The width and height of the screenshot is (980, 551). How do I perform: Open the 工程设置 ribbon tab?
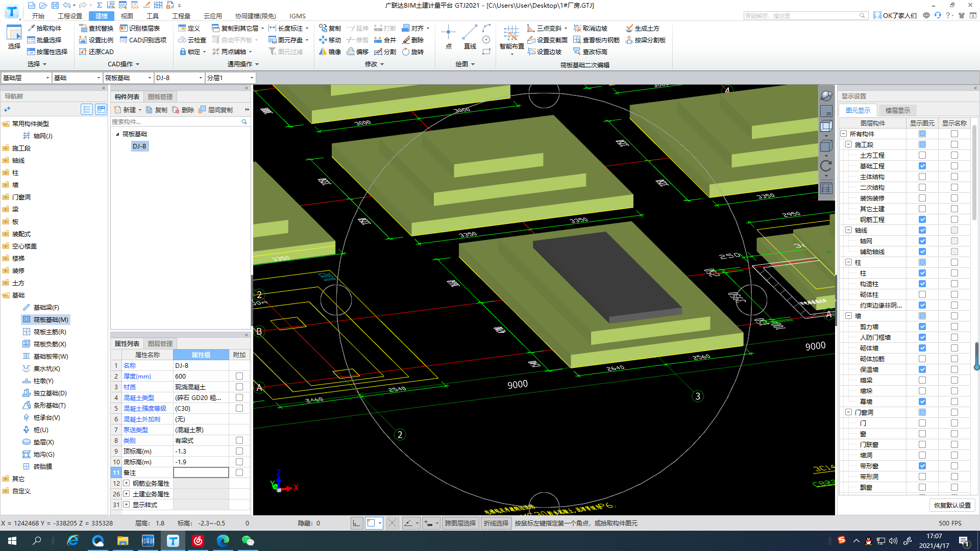[x=70, y=16]
